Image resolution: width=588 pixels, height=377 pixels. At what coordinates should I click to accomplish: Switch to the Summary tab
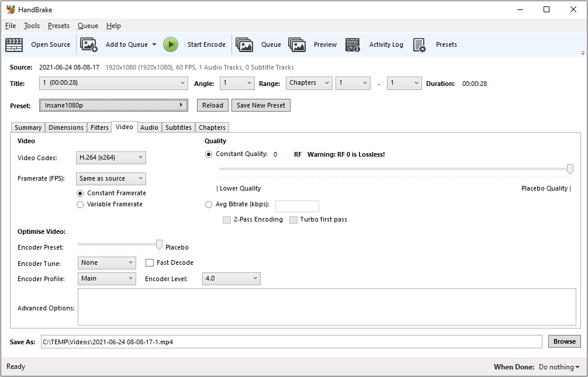pyautogui.click(x=28, y=127)
